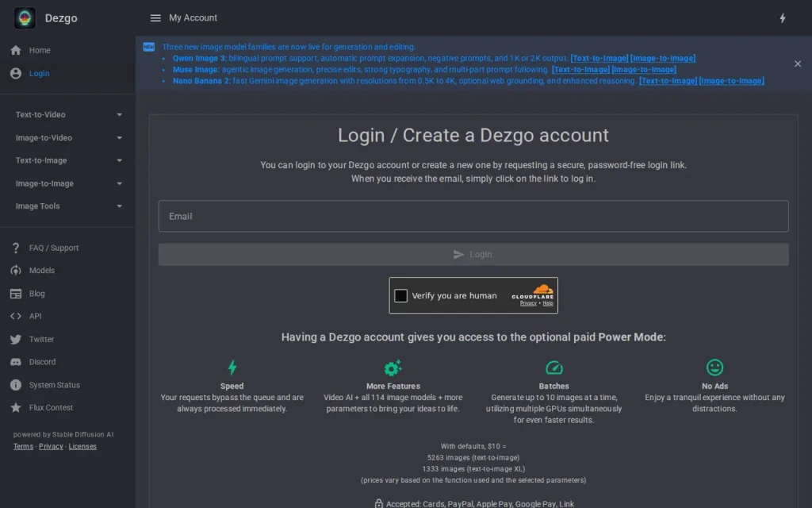Open Qwen Image 3 Text-to-Image link
The width and height of the screenshot is (812, 508).
coord(599,58)
